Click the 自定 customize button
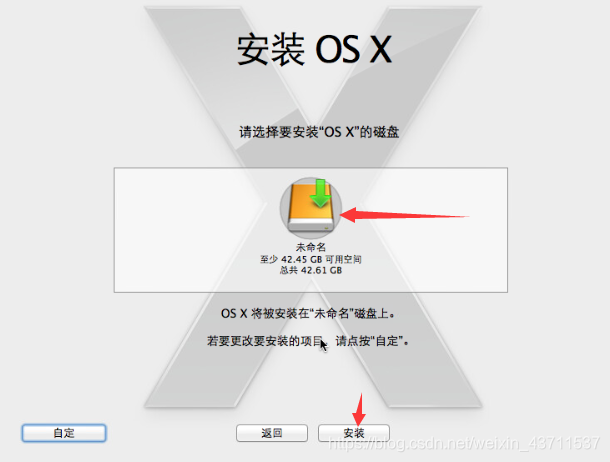The height and width of the screenshot is (462, 610). [64, 433]
